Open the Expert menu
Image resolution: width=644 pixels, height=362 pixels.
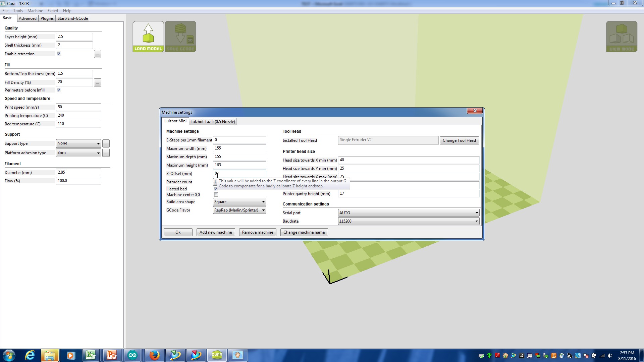pyautogui.click(x=53, y=11)
